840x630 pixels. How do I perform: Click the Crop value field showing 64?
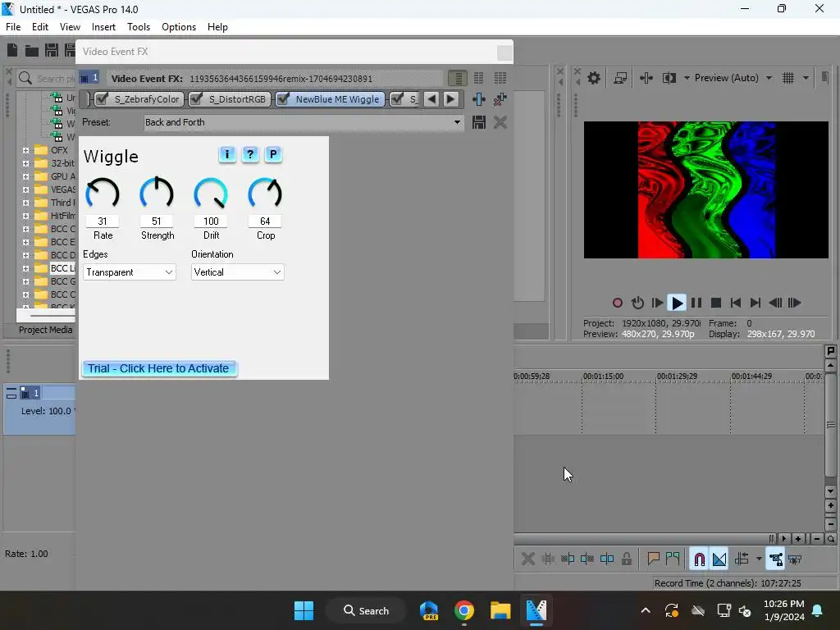265,221
